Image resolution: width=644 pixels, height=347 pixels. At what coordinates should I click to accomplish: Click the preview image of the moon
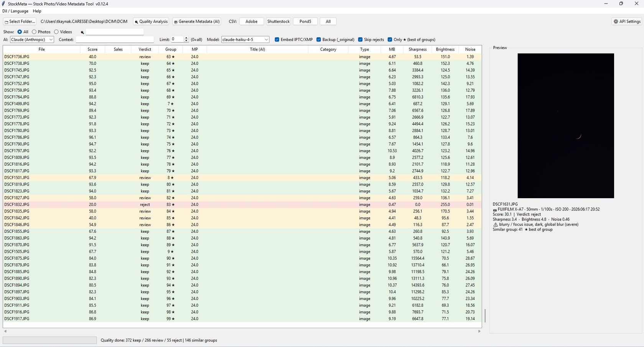coord(566,126)
